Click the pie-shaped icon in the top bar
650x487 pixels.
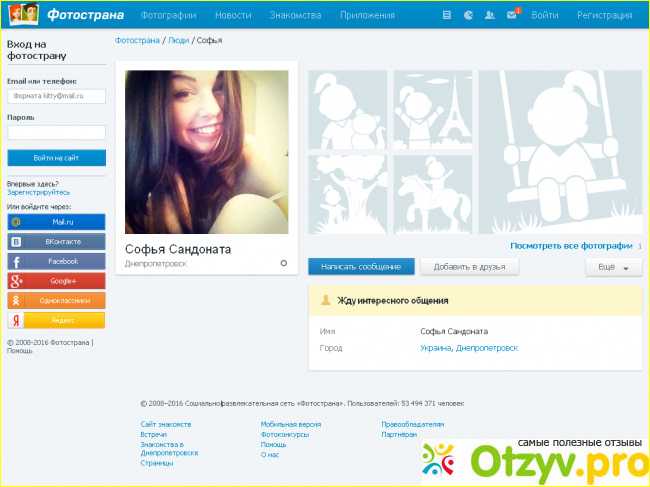pos(467,16)
